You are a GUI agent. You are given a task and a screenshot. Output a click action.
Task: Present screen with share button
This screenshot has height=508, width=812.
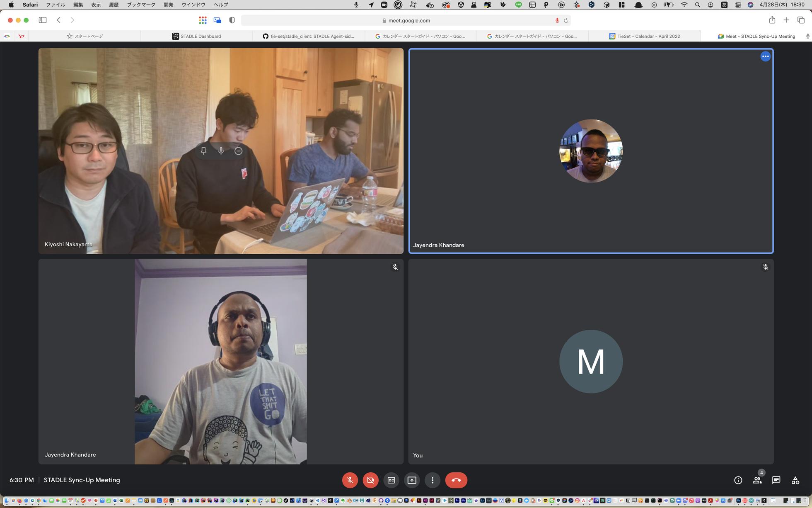[412, 480]
